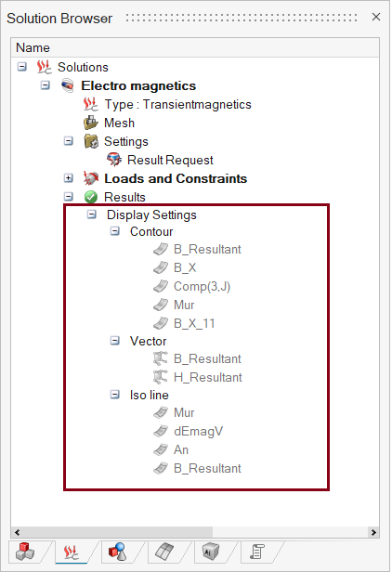Collapse the Contour group

[115, 231]
